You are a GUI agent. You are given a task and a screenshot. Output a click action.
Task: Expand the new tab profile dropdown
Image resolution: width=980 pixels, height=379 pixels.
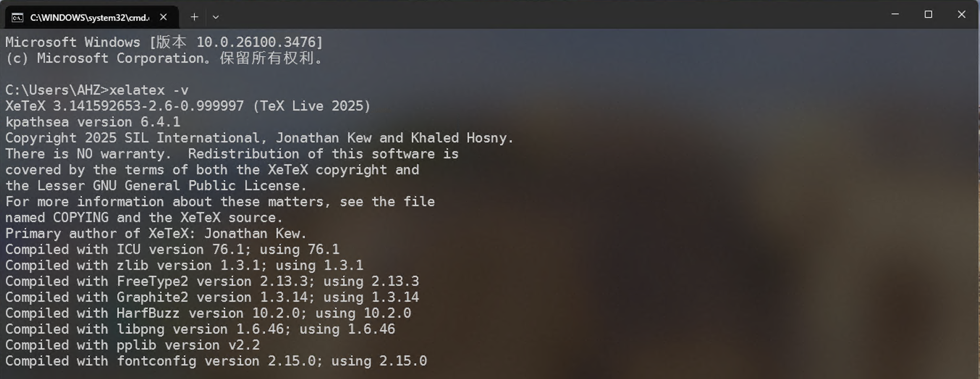(x=216, y=17)
